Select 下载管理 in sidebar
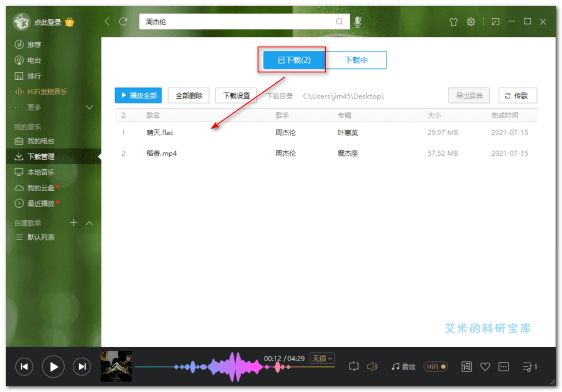The image size is (562, 392). 54,156
